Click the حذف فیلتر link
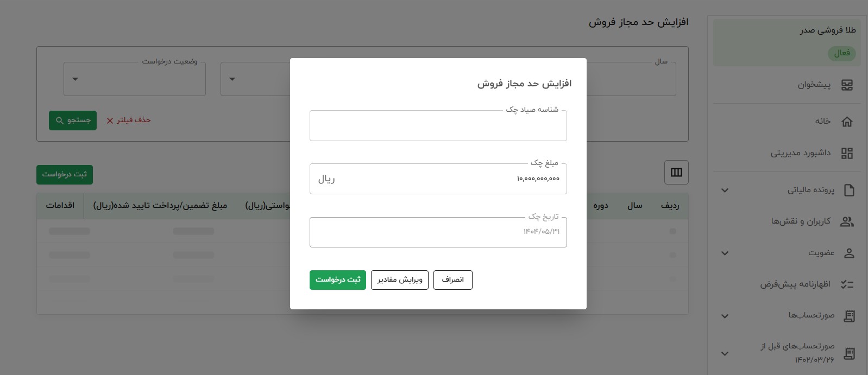This screenshot has height=375, width=868. click(128, 120)
